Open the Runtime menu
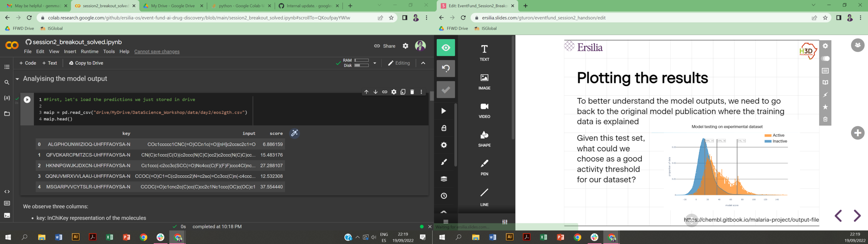This screenshot has height=244, width=868. coord(90,51)
